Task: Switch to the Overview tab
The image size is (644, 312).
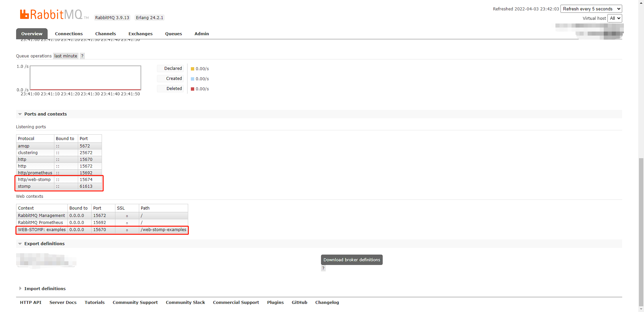Action: (32, 34)
